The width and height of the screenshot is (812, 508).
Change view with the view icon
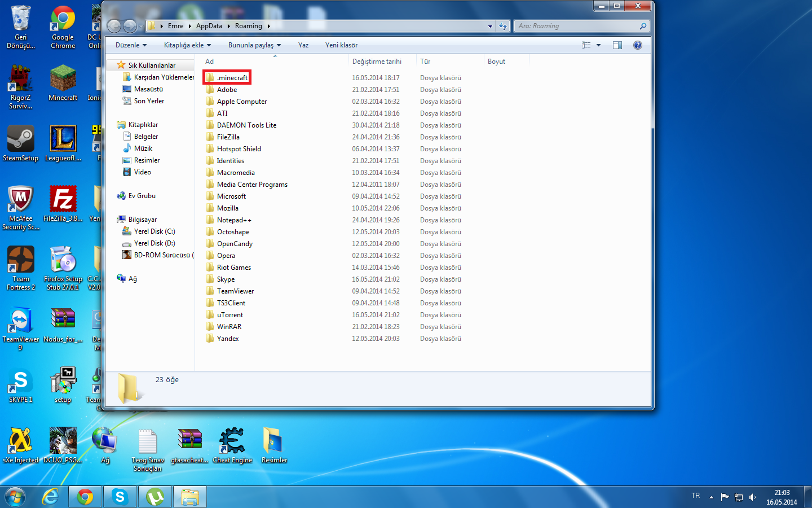click(586, 45)
